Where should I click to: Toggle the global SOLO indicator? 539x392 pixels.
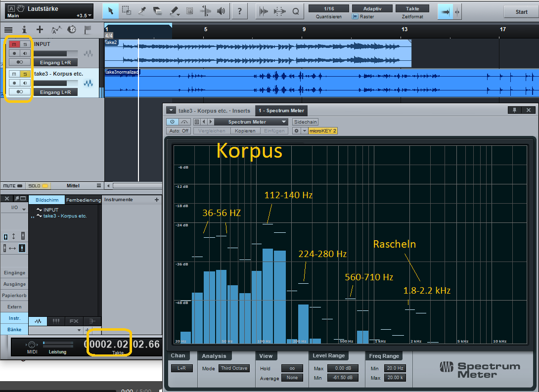click(x=38, y=186)
